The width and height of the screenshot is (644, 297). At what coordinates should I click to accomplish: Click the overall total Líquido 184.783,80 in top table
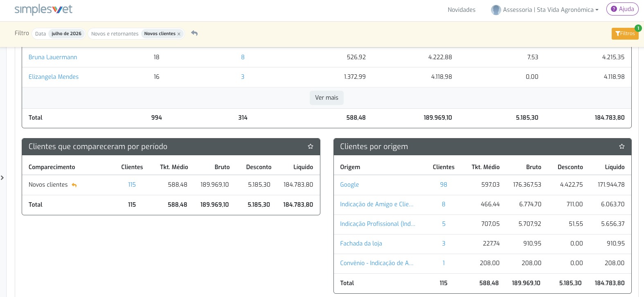[x=610, y=118]
